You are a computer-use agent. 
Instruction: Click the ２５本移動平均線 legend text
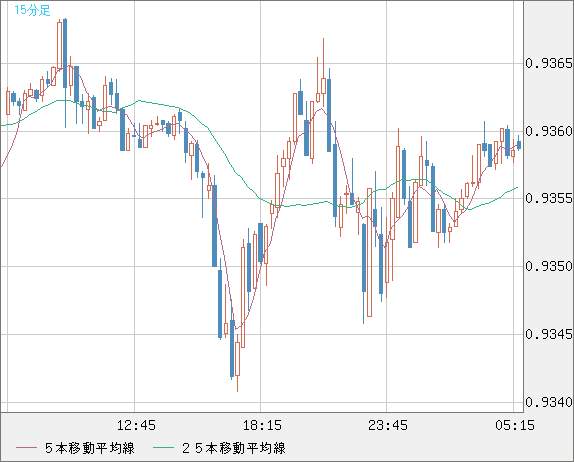tap(234, 448)
